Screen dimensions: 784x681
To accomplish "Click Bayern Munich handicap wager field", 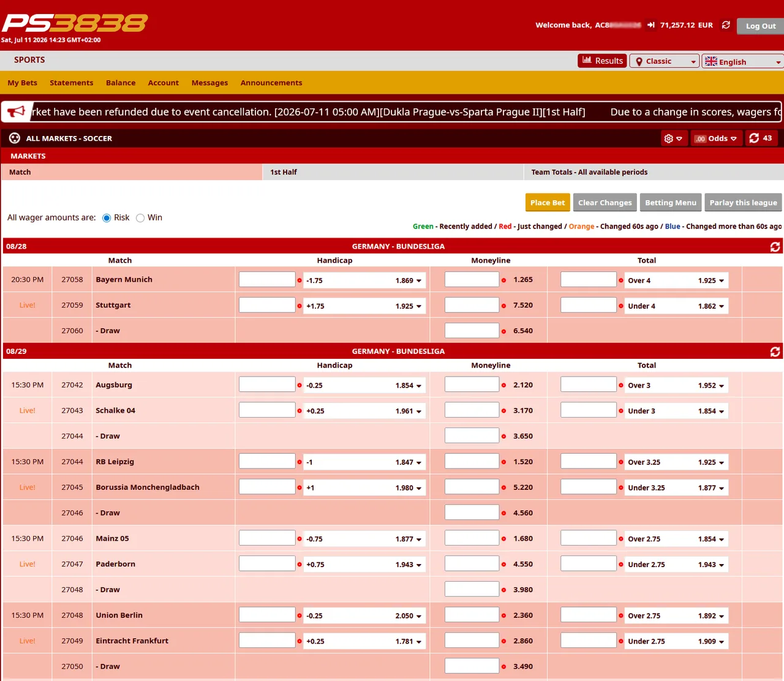I will click(x=267, y=279).
